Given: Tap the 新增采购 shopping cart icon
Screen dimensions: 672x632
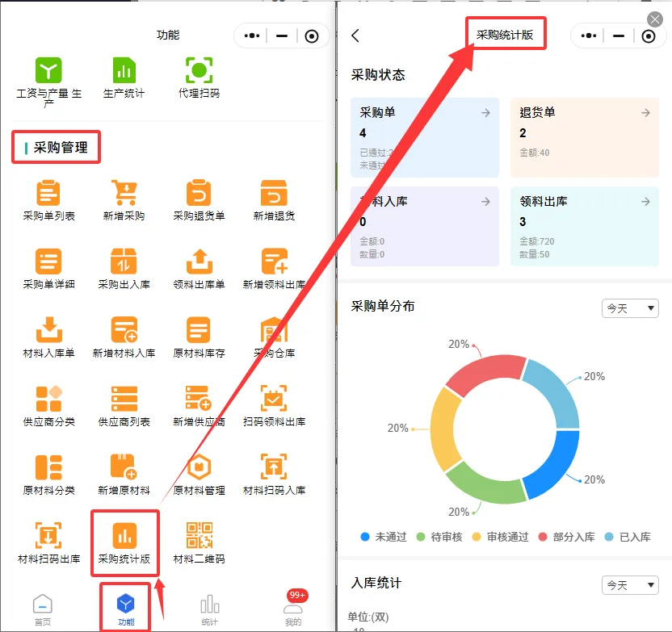Looking at the screenshot, I should tap(124, 195).
